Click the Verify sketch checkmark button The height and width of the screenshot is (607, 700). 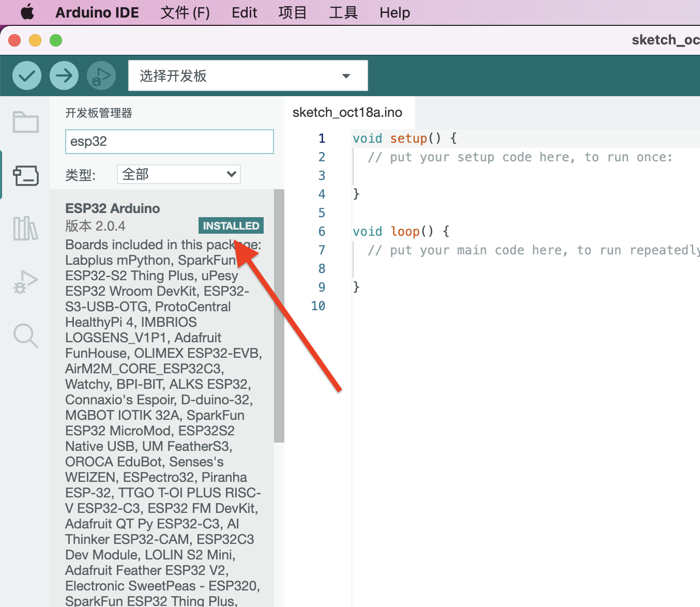pos(27,75)
